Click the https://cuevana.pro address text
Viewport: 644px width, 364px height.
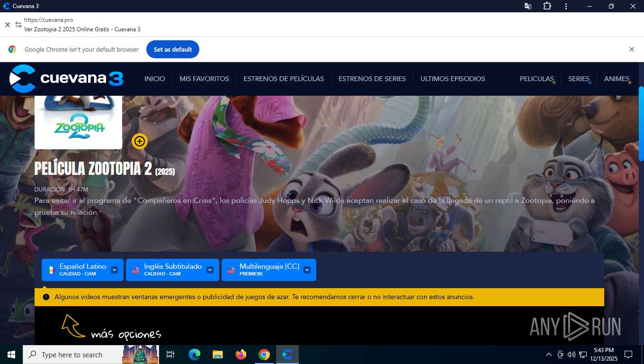click(x=48, y=20)
